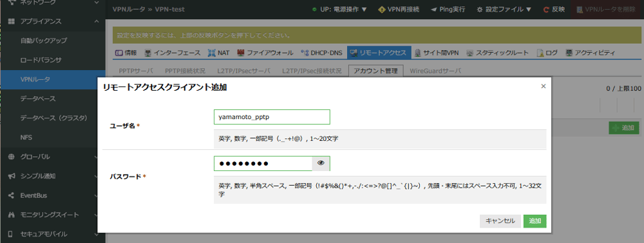Switch to the アクティビティ tab
This screenshot has height=243, width=644.
tap(590, 53)
